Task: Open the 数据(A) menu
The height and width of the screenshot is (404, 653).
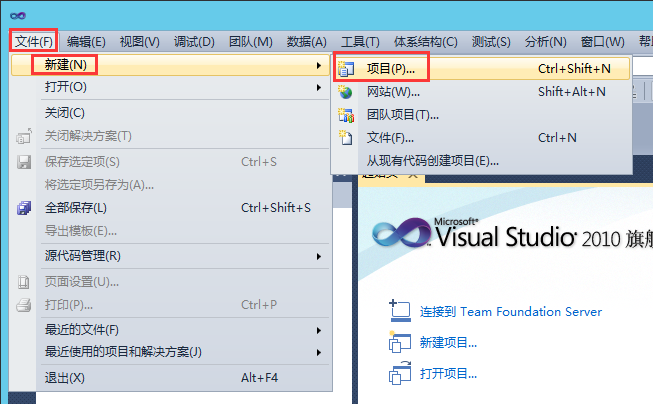Action: coord(307,42)
